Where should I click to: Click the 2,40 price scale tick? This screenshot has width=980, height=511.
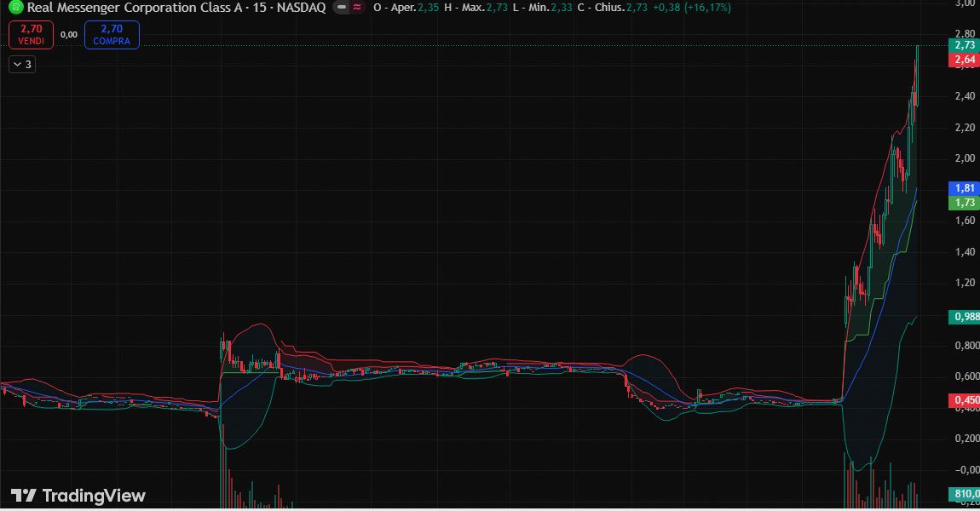tap(965, 95)
